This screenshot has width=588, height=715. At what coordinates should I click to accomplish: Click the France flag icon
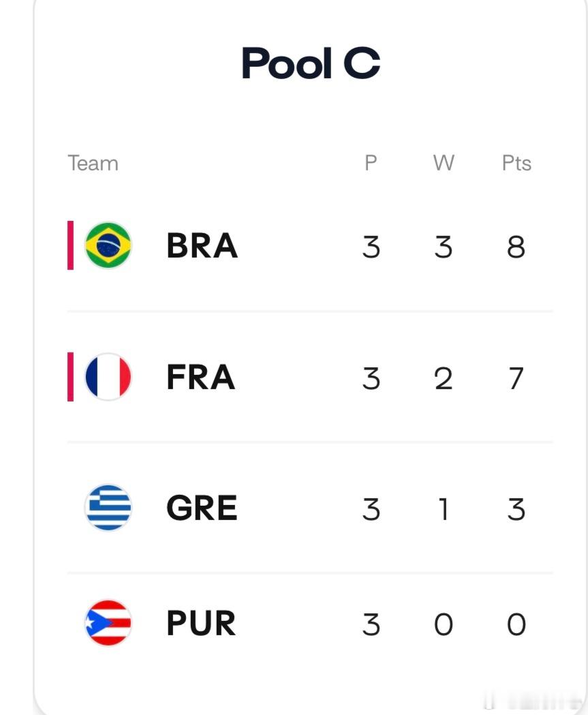[108, 377]
